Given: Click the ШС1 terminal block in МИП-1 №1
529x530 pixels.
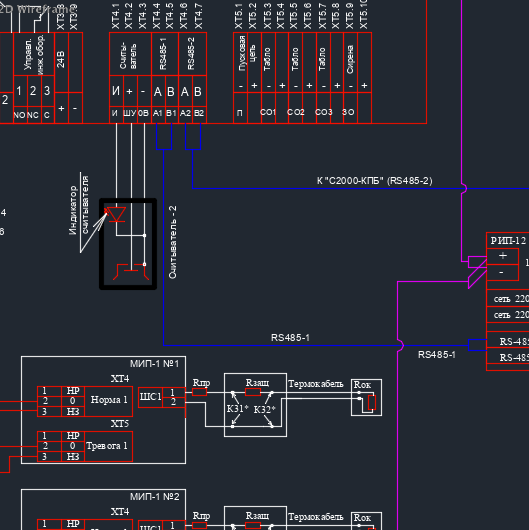Looking at the screenshot, I should (x=150, y=397).
